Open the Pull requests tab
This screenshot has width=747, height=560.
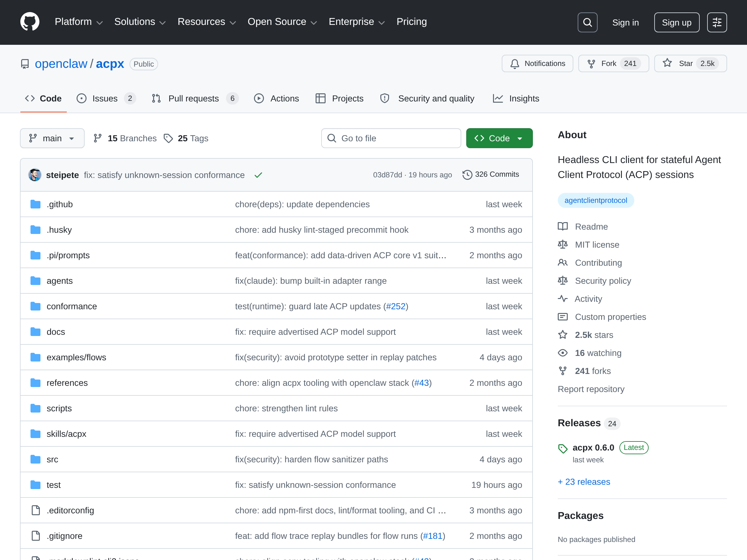pyautogui.click(x=195, y=99)
